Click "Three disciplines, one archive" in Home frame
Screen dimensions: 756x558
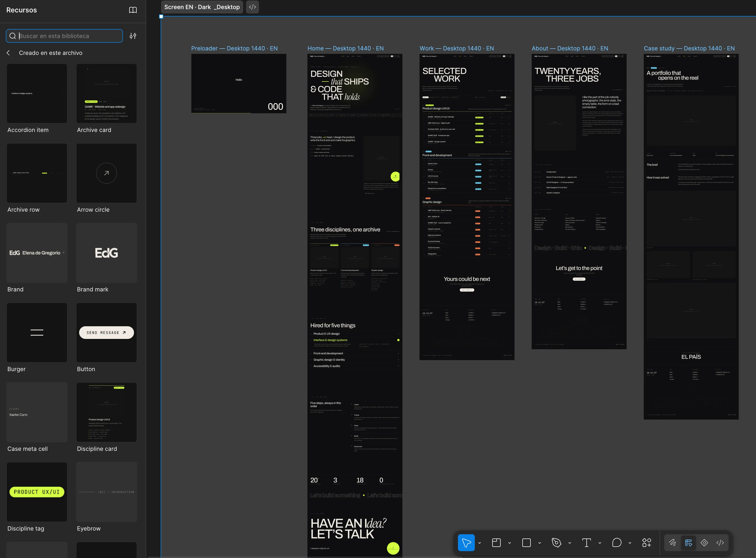(345, 229)
